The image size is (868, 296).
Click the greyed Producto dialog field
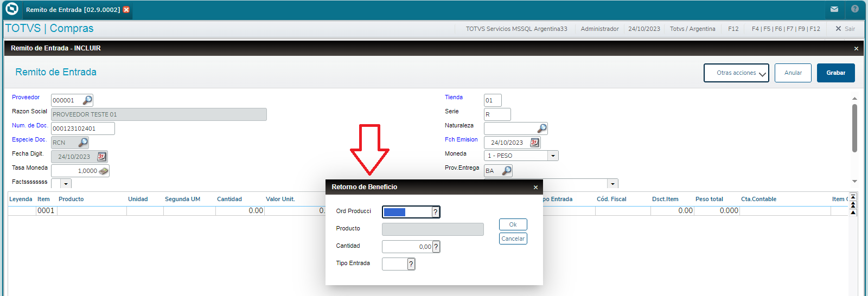point(432,229)
